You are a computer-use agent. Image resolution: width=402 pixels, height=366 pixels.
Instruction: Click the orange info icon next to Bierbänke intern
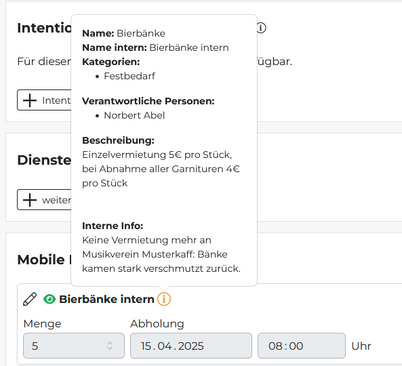coord(164,299)
